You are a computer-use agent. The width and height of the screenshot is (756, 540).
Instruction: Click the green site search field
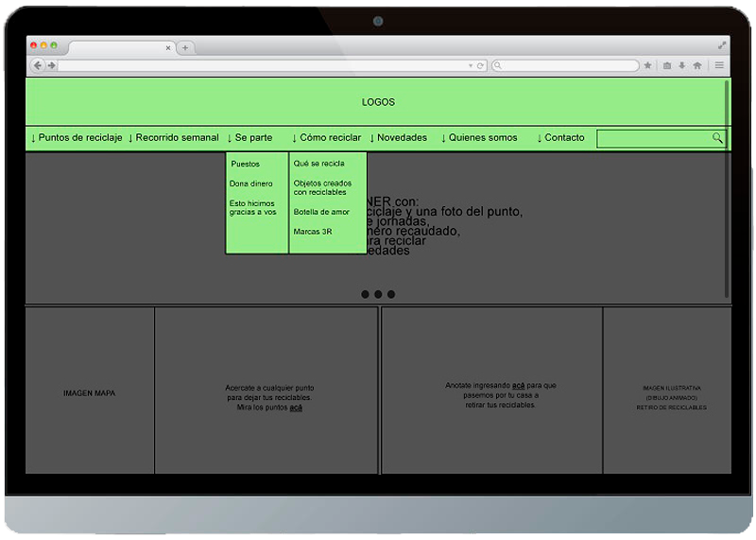(x=654, y=139)
